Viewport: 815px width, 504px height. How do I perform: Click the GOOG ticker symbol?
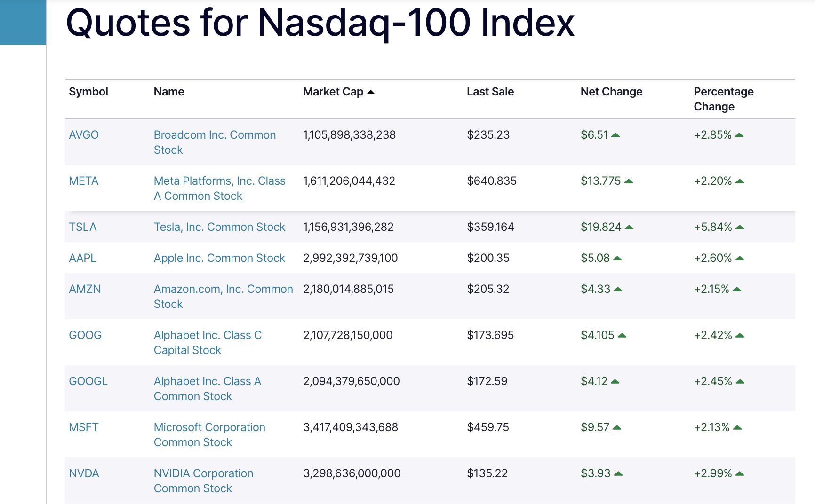85,335
